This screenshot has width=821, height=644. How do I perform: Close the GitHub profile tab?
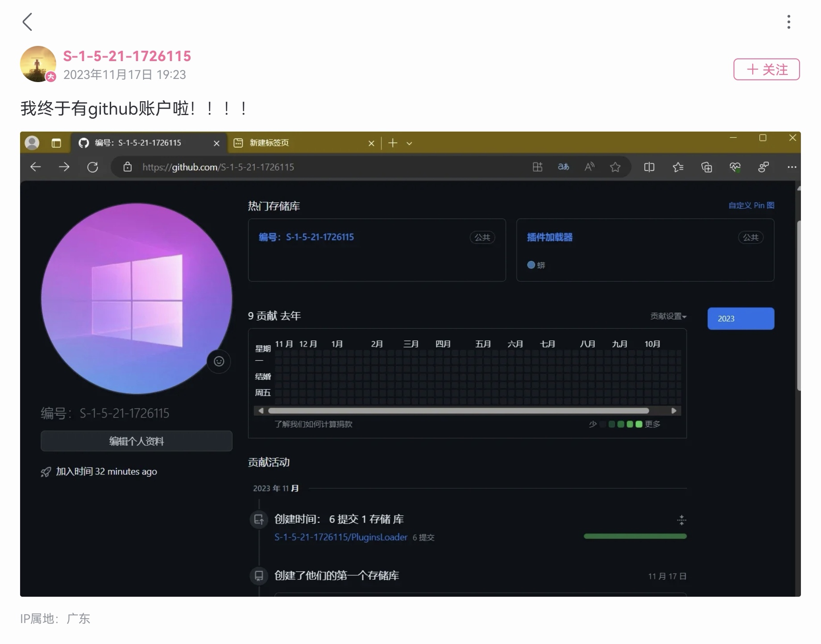tap(216, 143)
